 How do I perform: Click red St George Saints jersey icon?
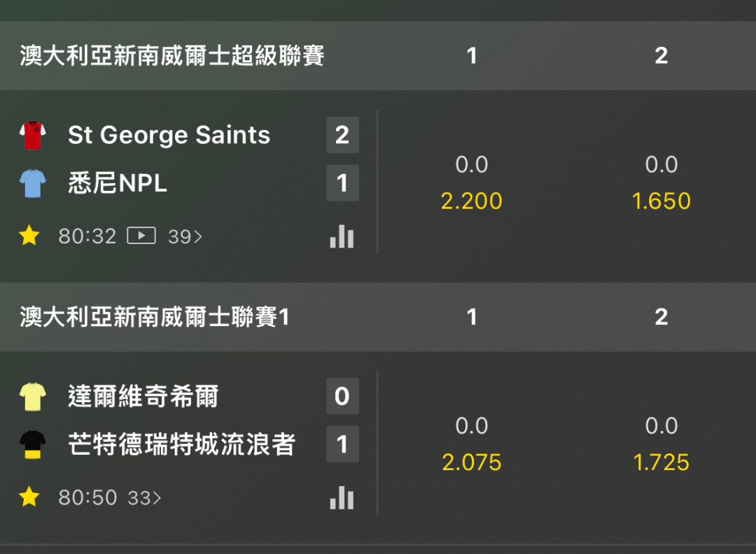coord(32,136)
